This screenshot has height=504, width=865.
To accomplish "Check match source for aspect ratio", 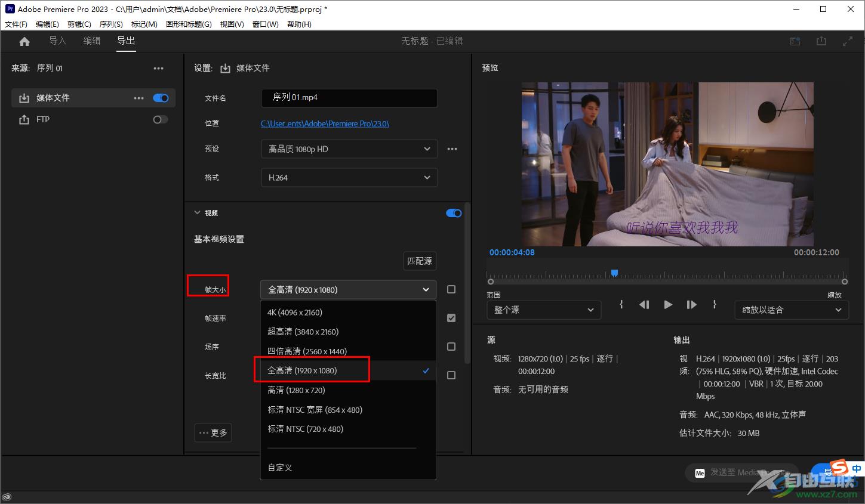I will coord(451,375).
